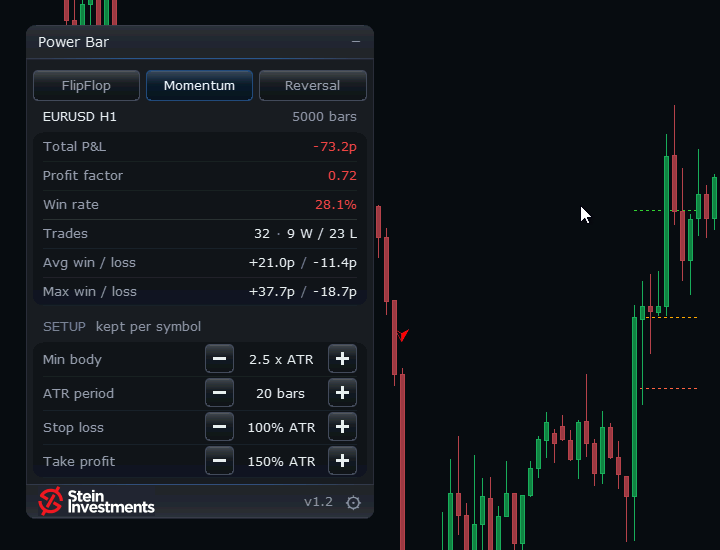Open the Reversal tab
Viewport: 720px width, 550px height.
click(313, 85)
